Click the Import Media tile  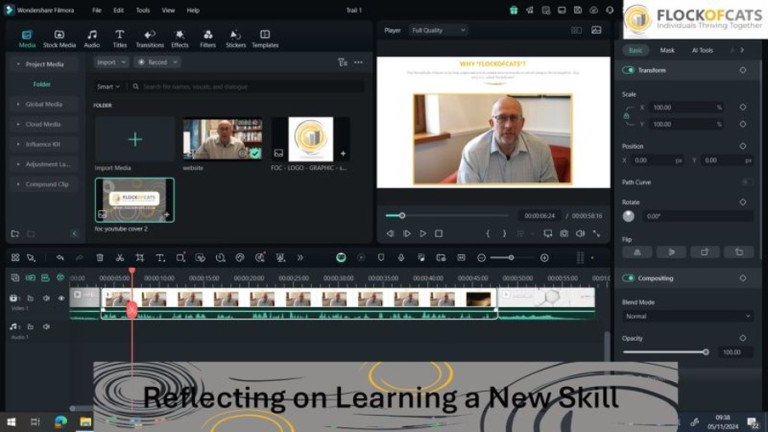coord(135,139)
